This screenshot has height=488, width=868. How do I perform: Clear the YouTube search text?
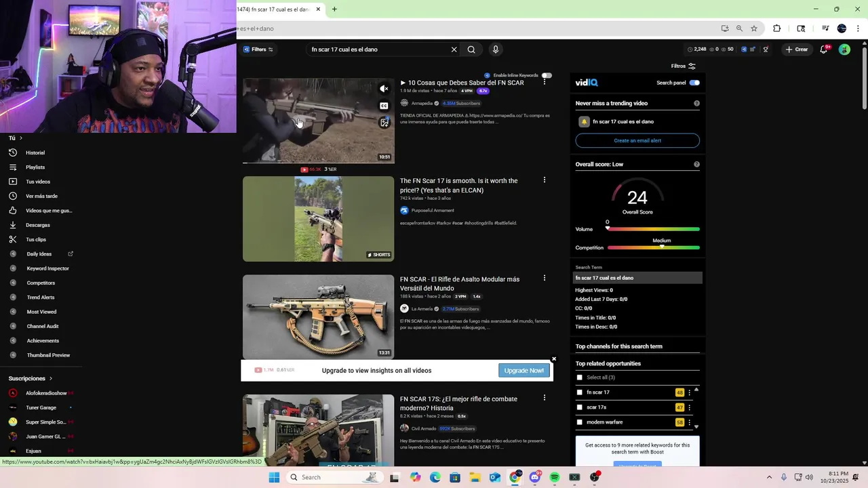(x=454, y=49)
